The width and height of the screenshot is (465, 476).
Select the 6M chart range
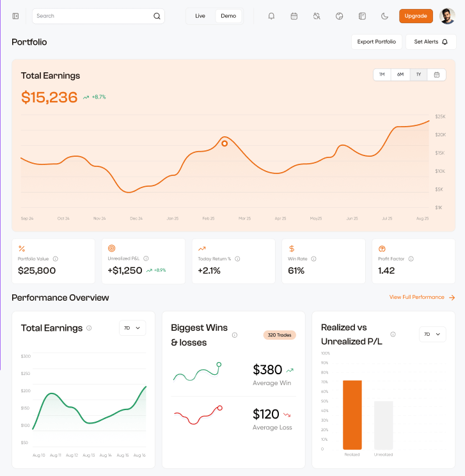tap(400, 75)
